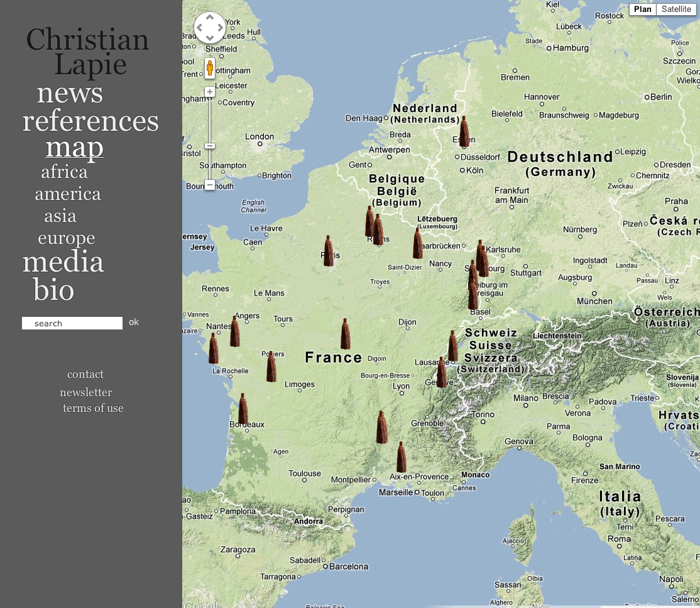Show the asia map region
700x608 pixels.
pyautogui.click(x=60, y=216)
